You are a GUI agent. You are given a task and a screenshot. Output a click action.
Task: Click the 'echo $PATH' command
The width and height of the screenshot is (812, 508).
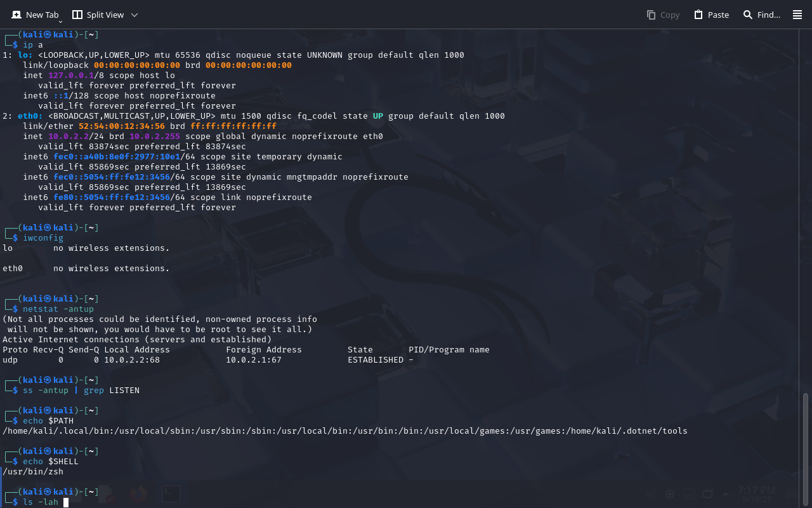click(x=48, y=421)
